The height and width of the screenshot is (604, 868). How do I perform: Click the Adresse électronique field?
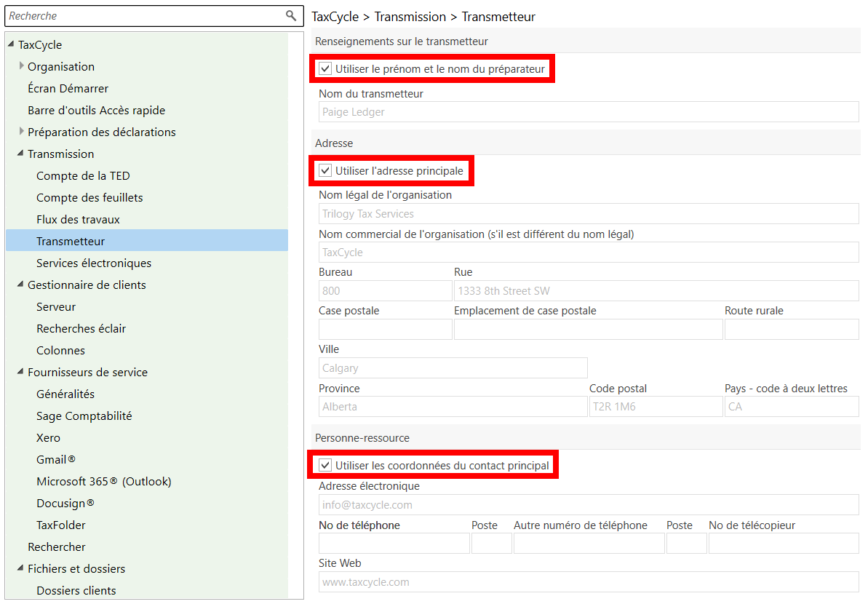[589, 505]
